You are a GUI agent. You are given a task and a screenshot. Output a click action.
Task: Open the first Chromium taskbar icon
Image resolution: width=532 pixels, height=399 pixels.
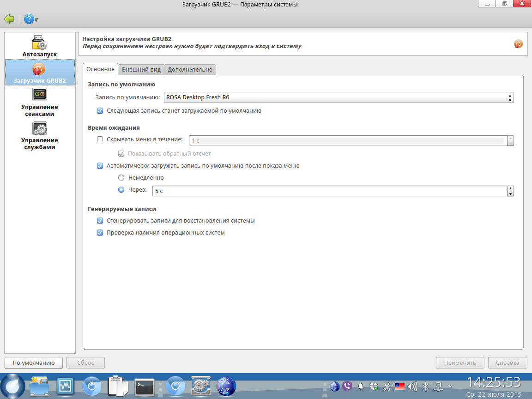[91, 386]
